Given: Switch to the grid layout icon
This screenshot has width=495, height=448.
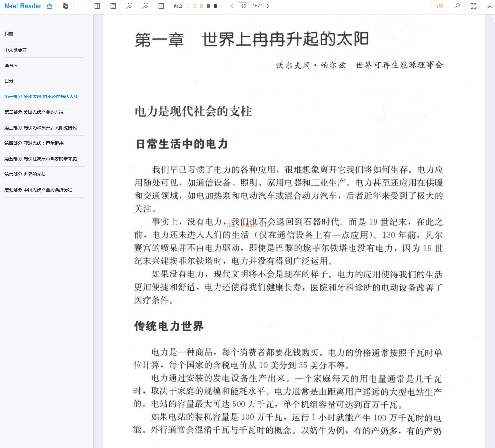Looking at the screenshot, I should [x=97, y=6].
